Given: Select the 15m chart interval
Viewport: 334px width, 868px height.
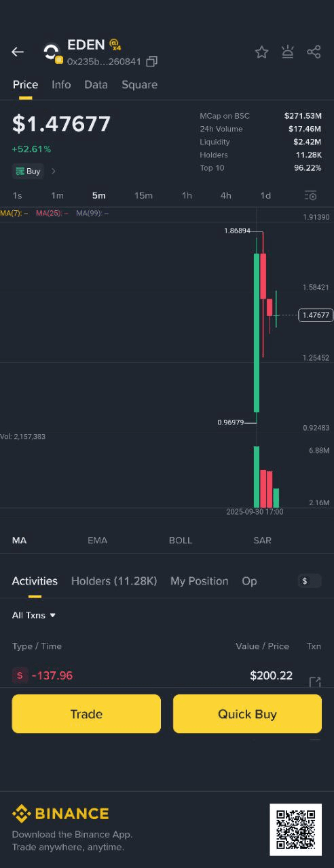Looking at the screenshot, I should tap(143, 195).
